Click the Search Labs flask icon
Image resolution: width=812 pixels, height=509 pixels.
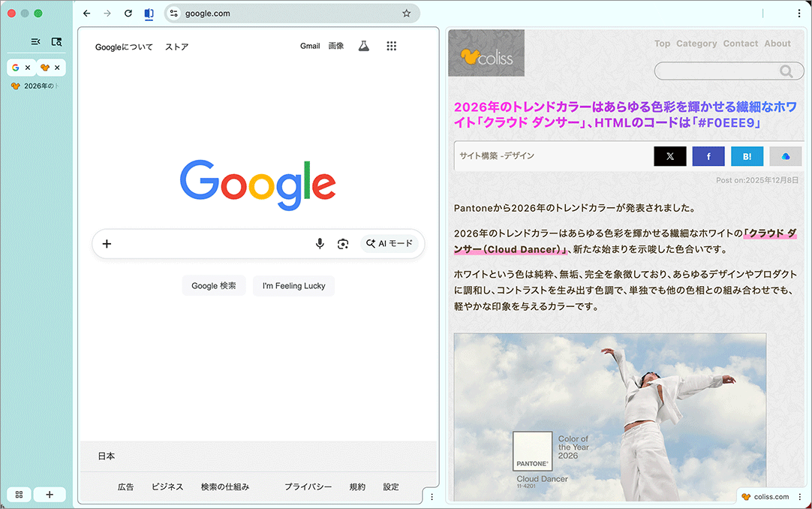(x=363, y=46)
